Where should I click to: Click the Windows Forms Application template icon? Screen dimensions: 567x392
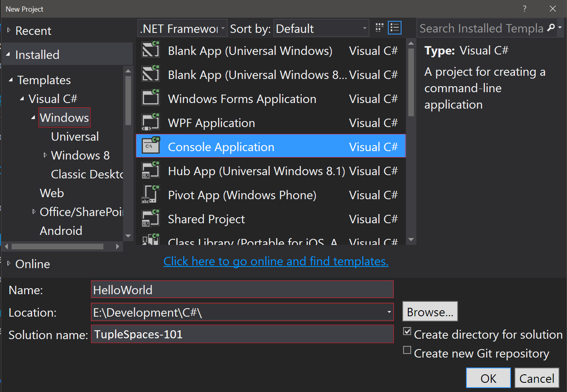pyautogui.click(x=151, y=99)
